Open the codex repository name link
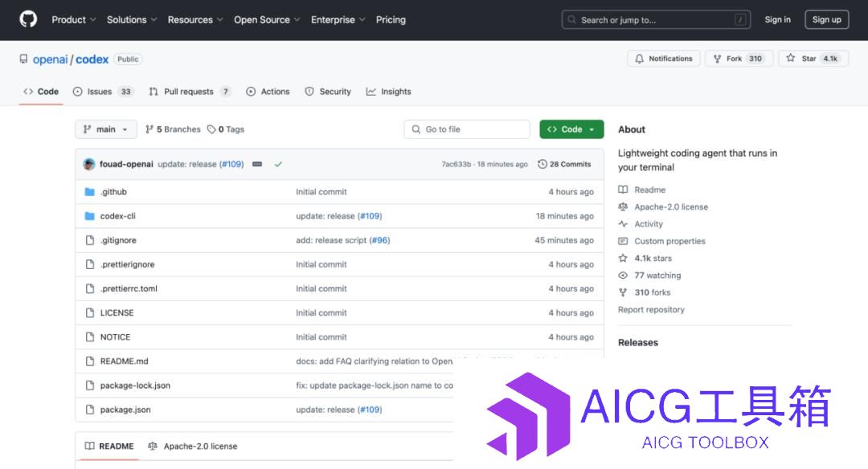Viewport: 868px width, 469px height. tap(92, 59)
